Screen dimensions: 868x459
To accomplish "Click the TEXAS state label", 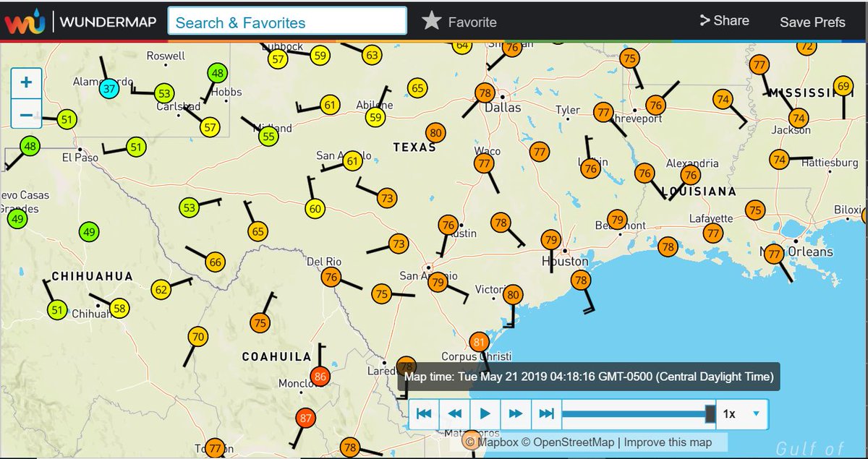I will [x=414, y=147].
